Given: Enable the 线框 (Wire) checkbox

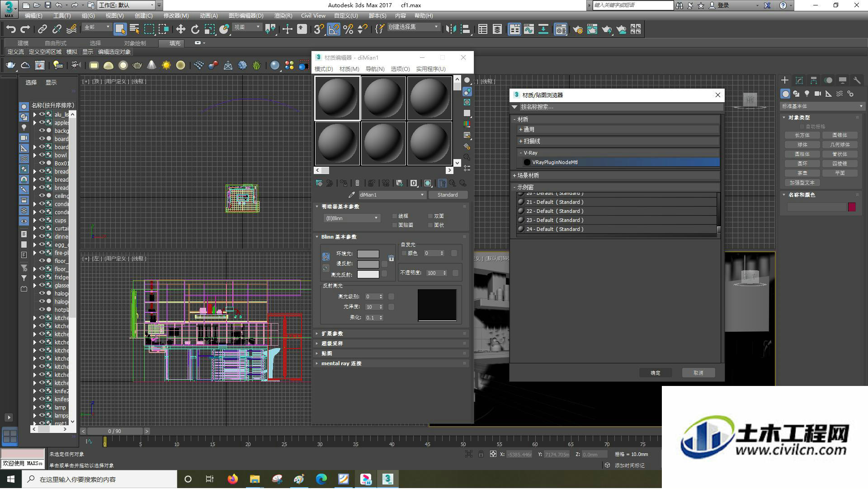Looking at the screenshot, I should click(x=395, y=216).
